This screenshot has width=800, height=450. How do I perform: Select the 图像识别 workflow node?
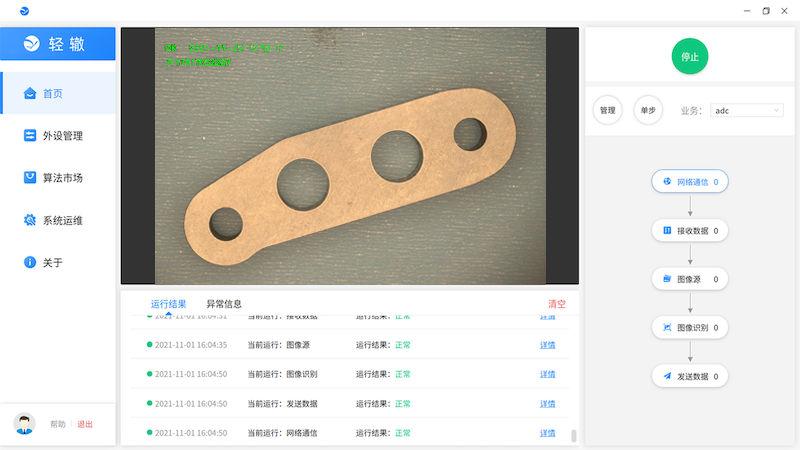[689, 327]
